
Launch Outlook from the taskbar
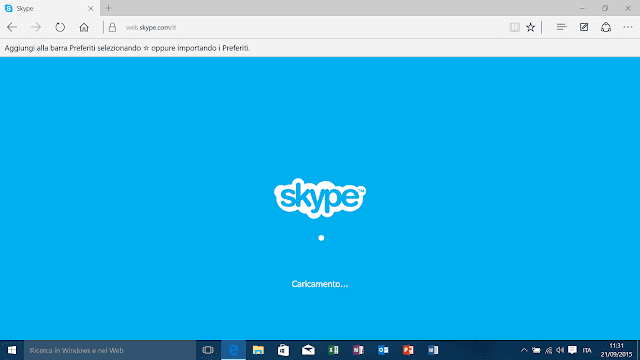[383, 350]
